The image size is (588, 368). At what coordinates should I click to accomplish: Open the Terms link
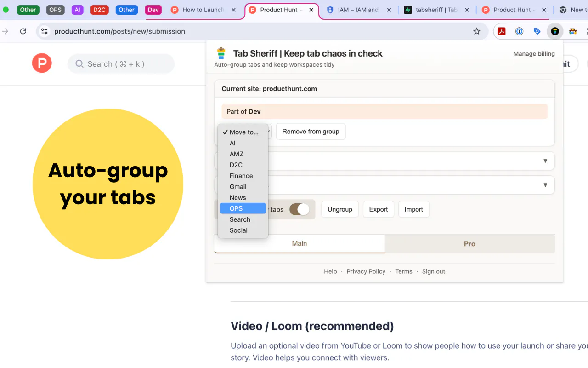(404, 271)
